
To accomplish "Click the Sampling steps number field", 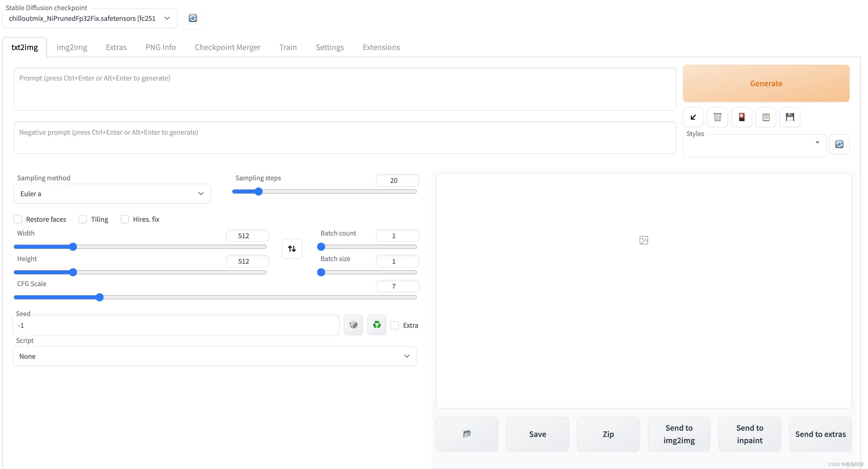I will click(x=398, y=180).
